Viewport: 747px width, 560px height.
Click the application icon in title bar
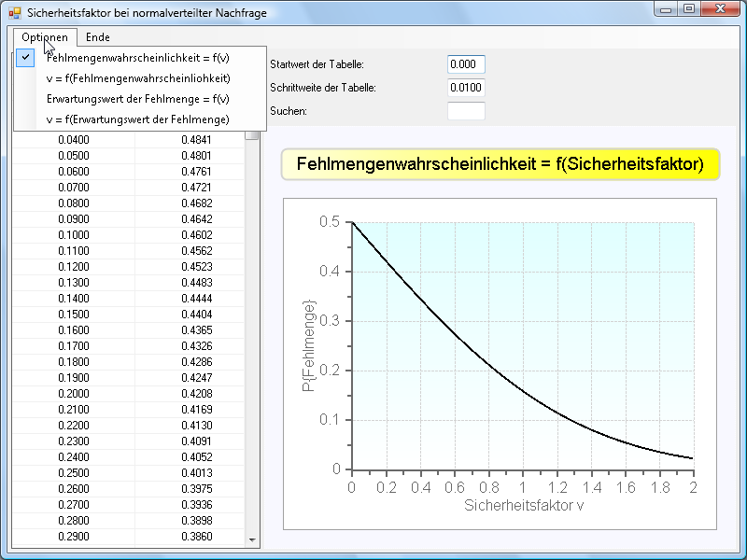(x=14, y=11)
